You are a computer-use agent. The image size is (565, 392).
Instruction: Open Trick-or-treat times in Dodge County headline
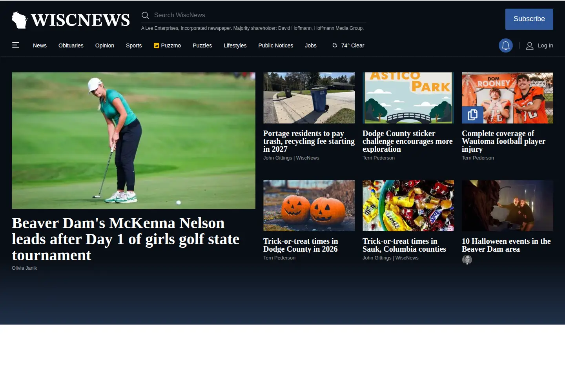(x=301, y=245)
